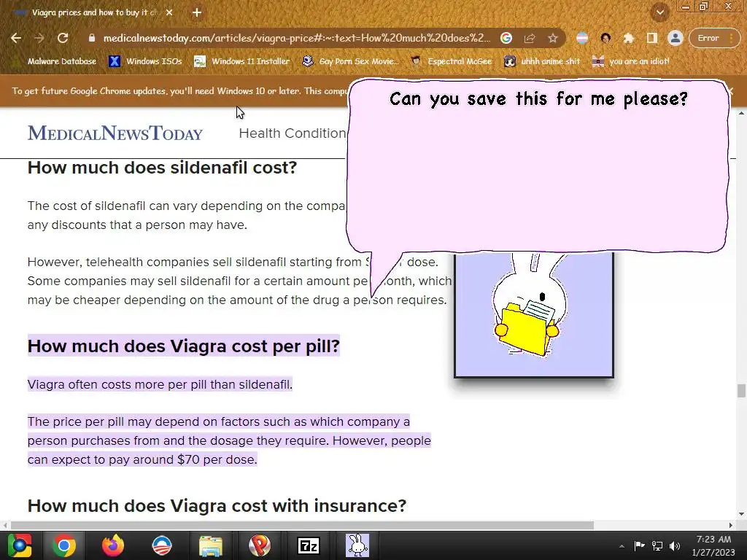747x560 pixels.
Task: Click the vertical scrollbar thumb
Action: (x=741, y=391)
